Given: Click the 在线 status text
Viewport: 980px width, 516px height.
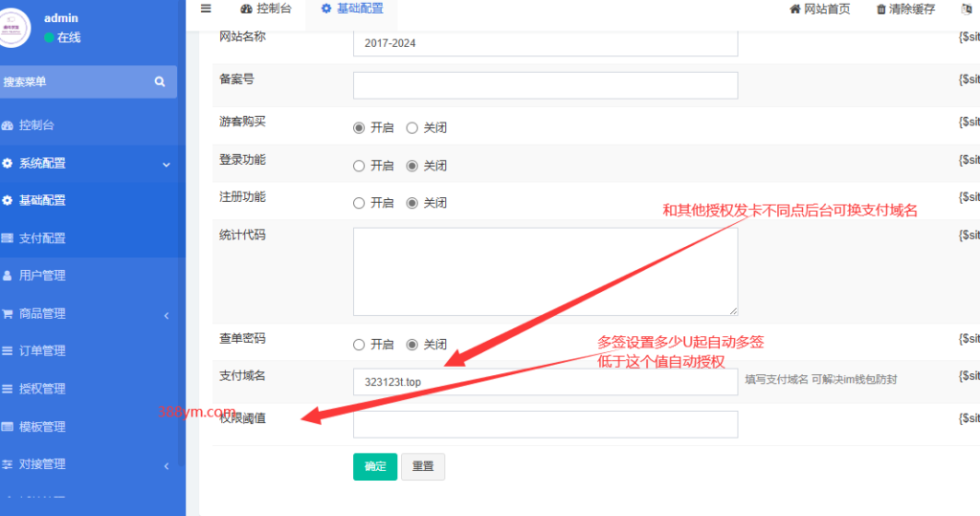Looking at the screenshot, I should click(69, 37).
